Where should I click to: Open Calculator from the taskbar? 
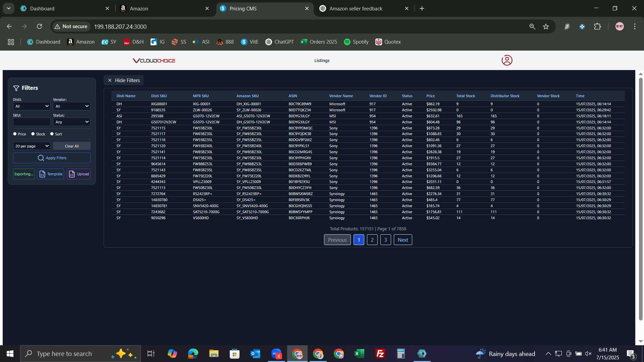pyautogui.click(x=401, y=354)
